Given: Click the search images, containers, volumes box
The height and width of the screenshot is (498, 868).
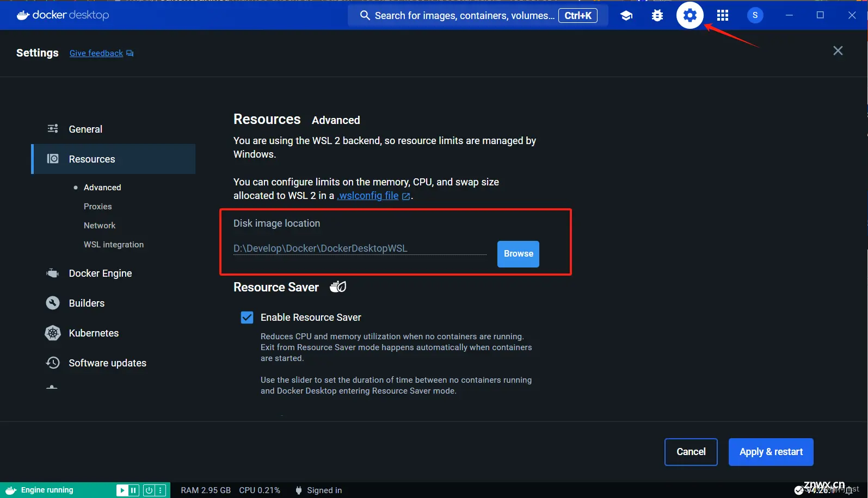Looking at the screenshot, I should (x=478, y=15).
